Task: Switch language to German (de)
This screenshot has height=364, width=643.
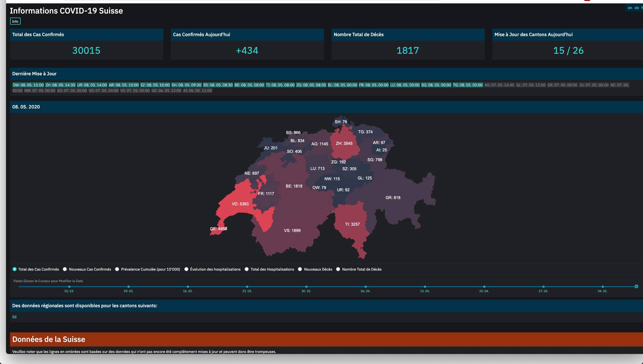Action: click(636, 8)
